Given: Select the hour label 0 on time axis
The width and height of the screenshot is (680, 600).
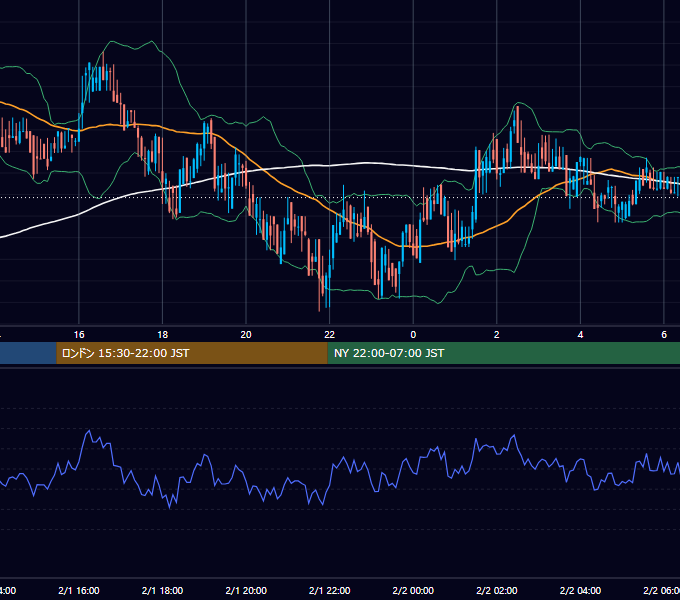Looking at the screenshot, I should click(413, 335).
